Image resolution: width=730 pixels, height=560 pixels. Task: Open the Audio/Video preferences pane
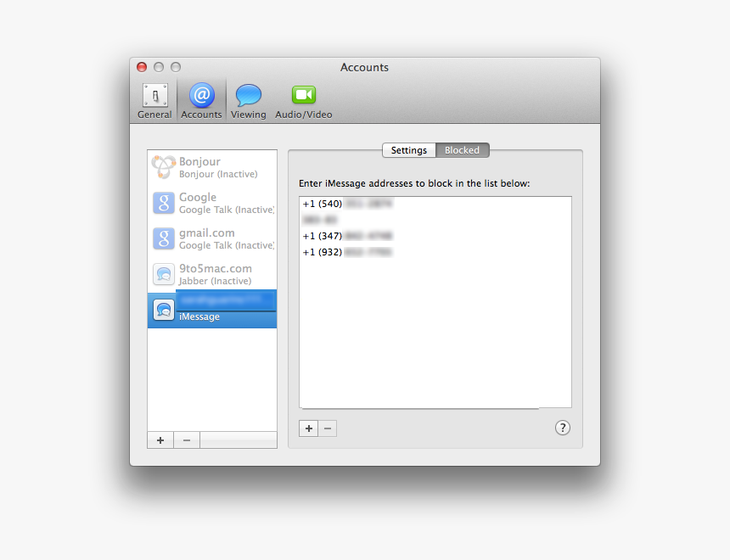304,101
